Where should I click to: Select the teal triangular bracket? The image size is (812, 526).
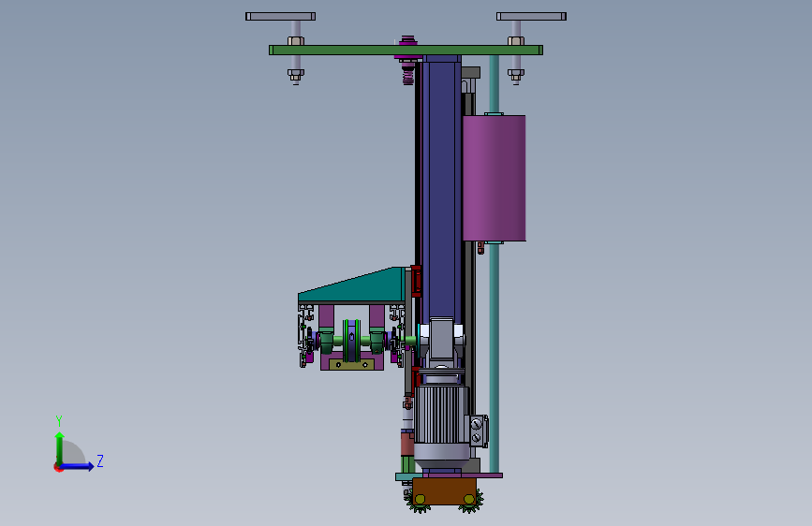[x=351, y=285]
